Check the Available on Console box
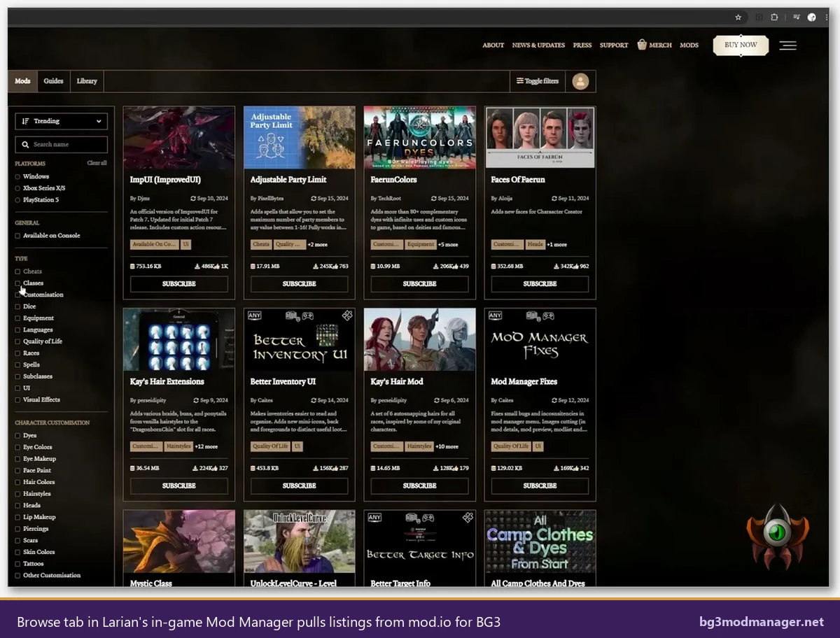 coord(18,236)
